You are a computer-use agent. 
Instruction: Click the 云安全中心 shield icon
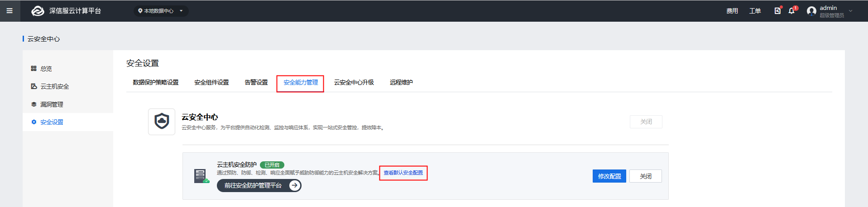coord(162,122)
